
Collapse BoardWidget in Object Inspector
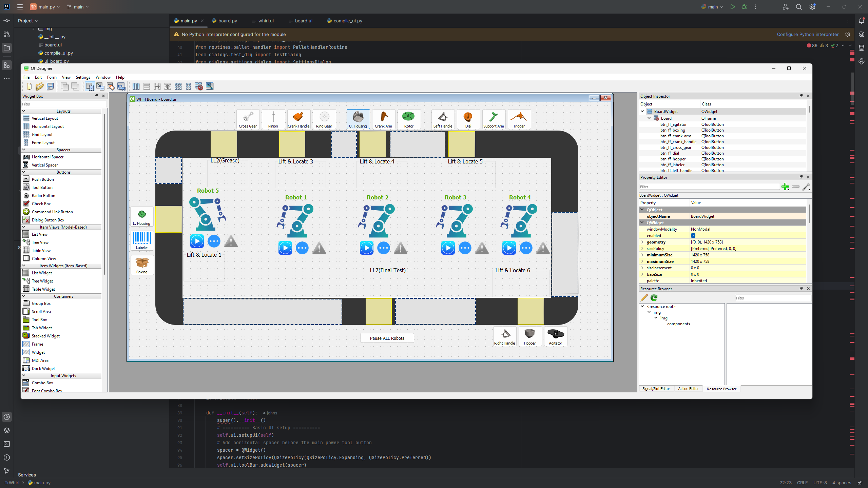642,111
